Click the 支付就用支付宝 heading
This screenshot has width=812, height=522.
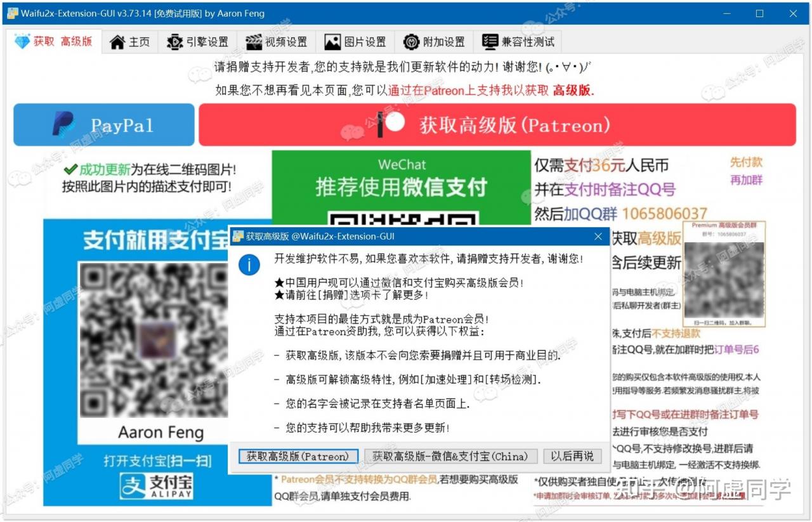tap(157, 240)
